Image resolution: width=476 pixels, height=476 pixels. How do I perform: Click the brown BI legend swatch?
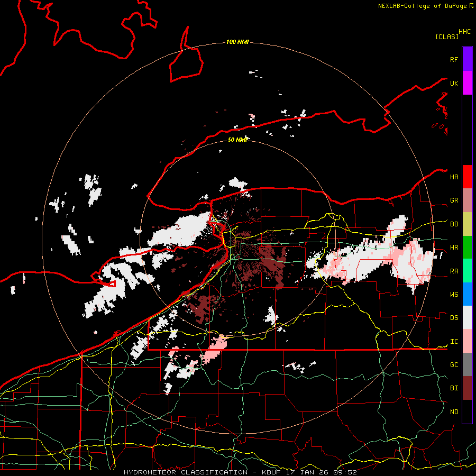click(467, 388)
